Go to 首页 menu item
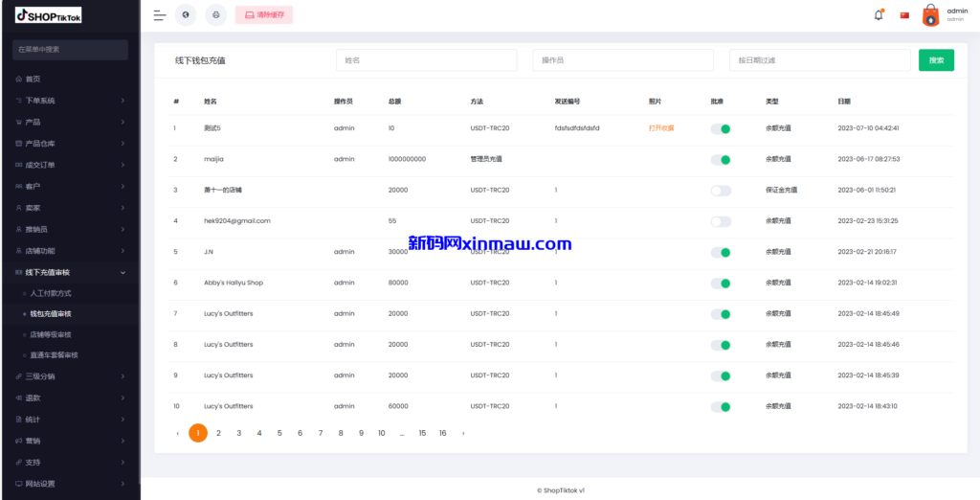980x500 pixels. click(x=33, y=79)
